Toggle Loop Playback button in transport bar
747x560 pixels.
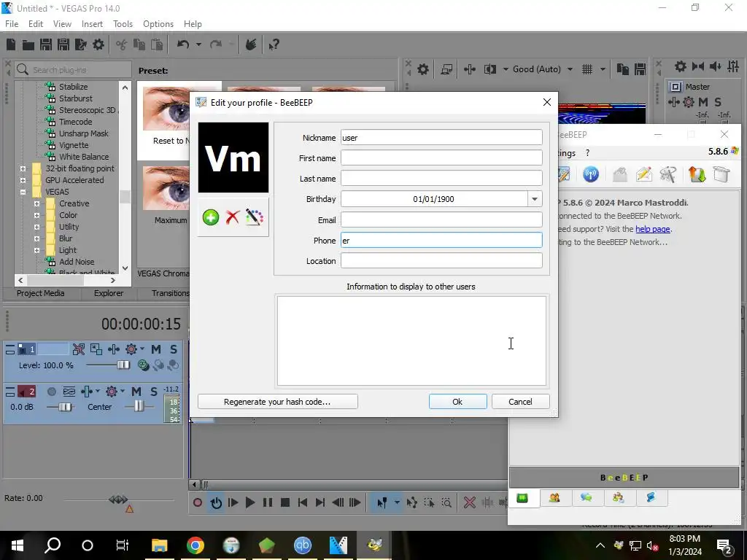(216, 502)
